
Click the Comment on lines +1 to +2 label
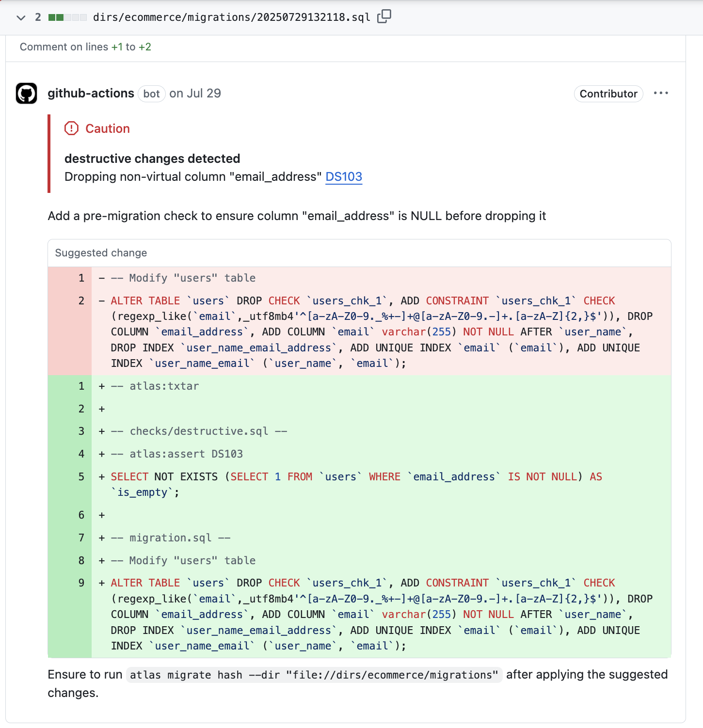pyautogui.click(x=85, y=47)
